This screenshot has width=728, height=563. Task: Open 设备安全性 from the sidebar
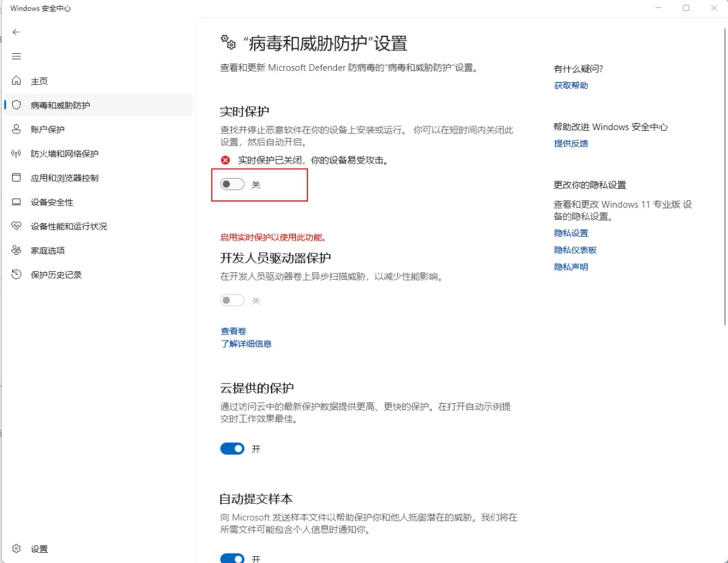pos(98,202)
